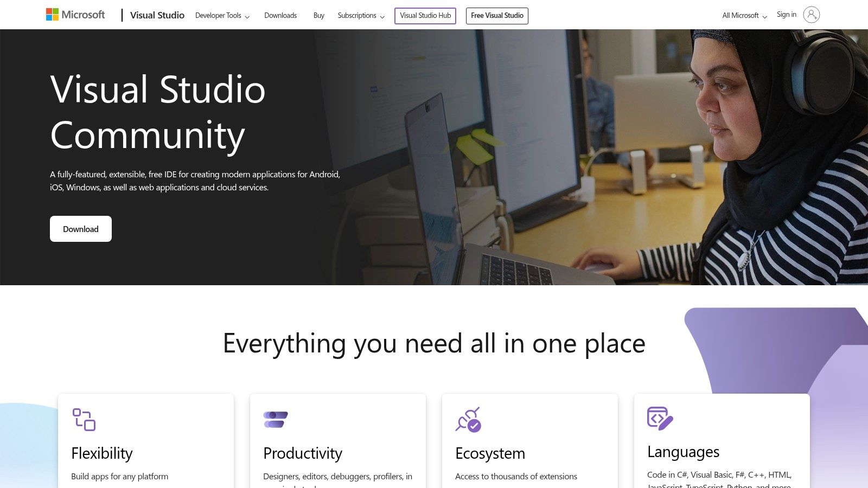Viewport: 868px width, 488px height.
Task: Click the Download button in hero banner
Action: [x=81, y=229]
